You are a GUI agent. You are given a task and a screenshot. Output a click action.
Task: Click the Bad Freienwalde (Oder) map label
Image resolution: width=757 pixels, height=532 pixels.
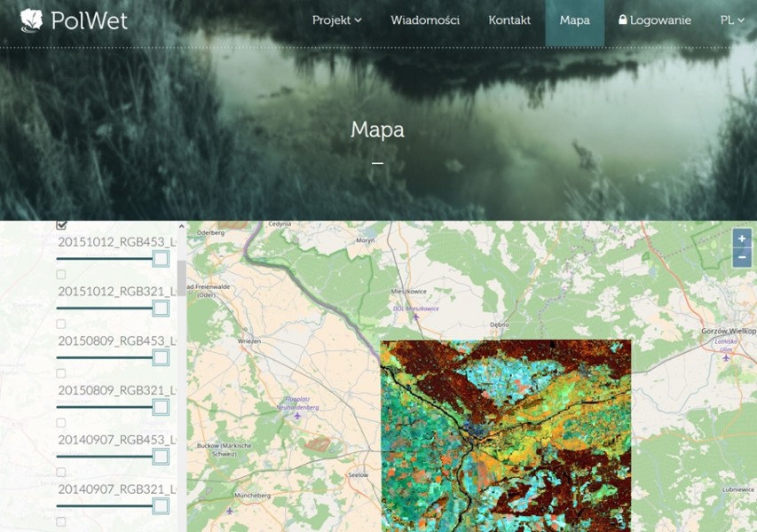pos(209,290)
